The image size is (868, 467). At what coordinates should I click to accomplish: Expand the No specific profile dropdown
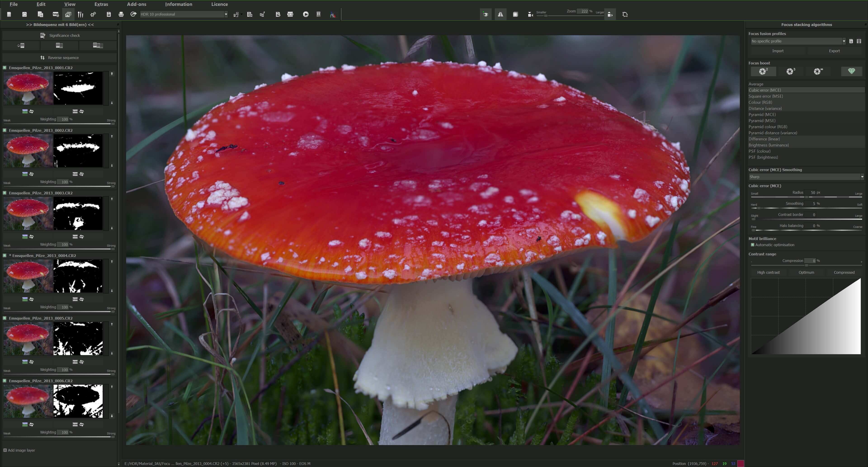tap(844, 41)
